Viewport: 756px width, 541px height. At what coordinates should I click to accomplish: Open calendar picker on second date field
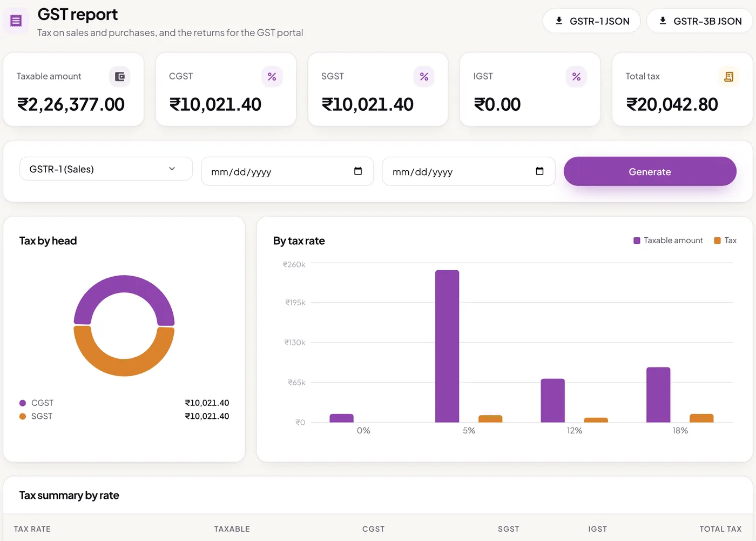click(539, 171)
